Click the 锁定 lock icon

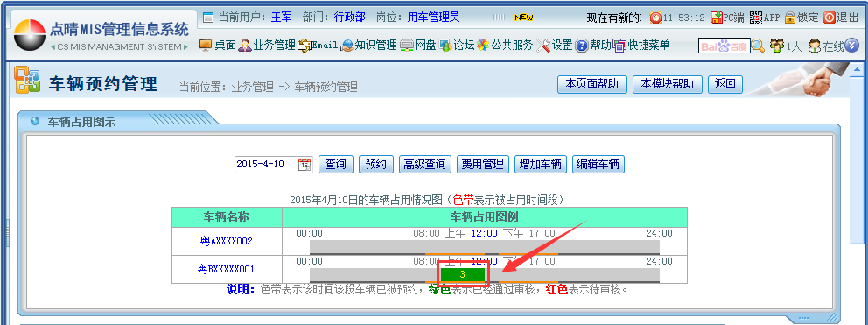[x=790, y=18]
